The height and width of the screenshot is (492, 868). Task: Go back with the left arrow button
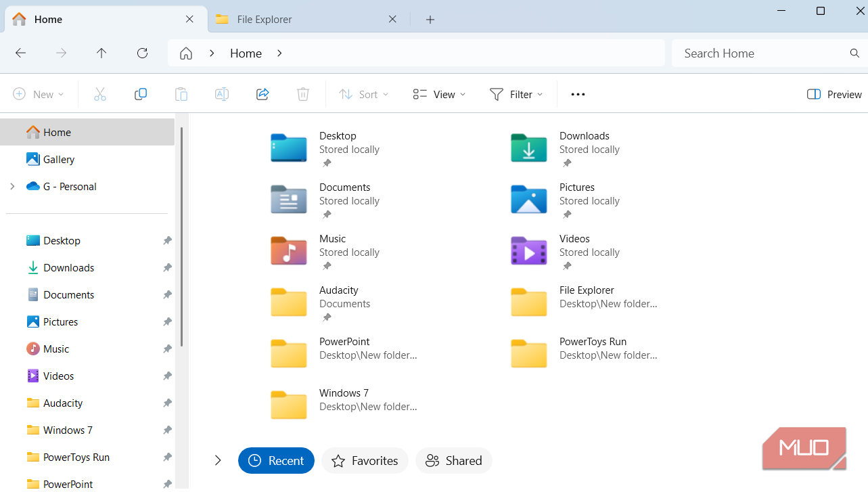21,53
